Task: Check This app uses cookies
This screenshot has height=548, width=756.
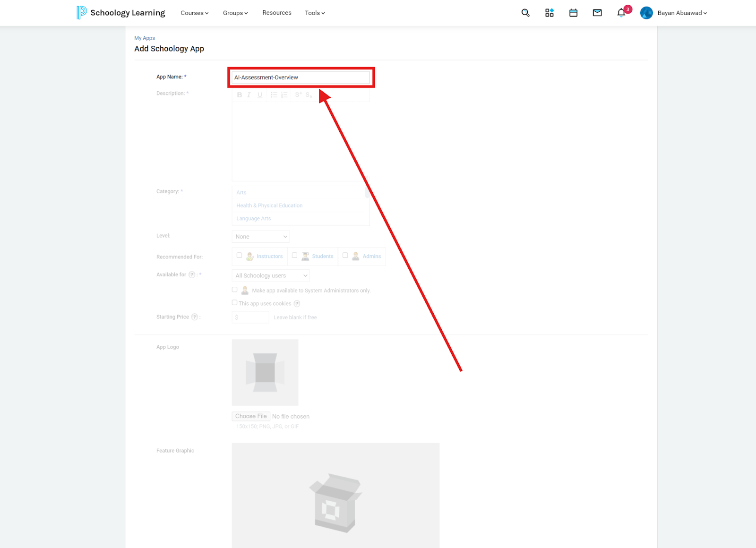Action: 235,303
